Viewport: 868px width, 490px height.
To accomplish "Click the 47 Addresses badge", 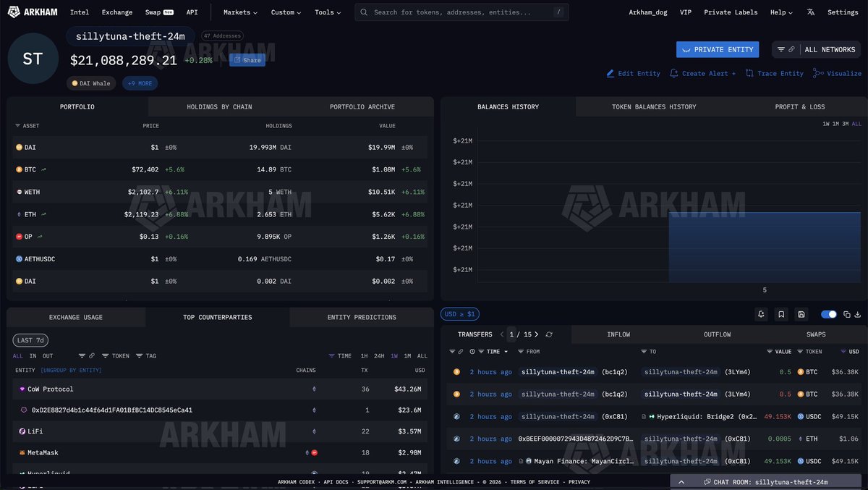I will 222,35.
